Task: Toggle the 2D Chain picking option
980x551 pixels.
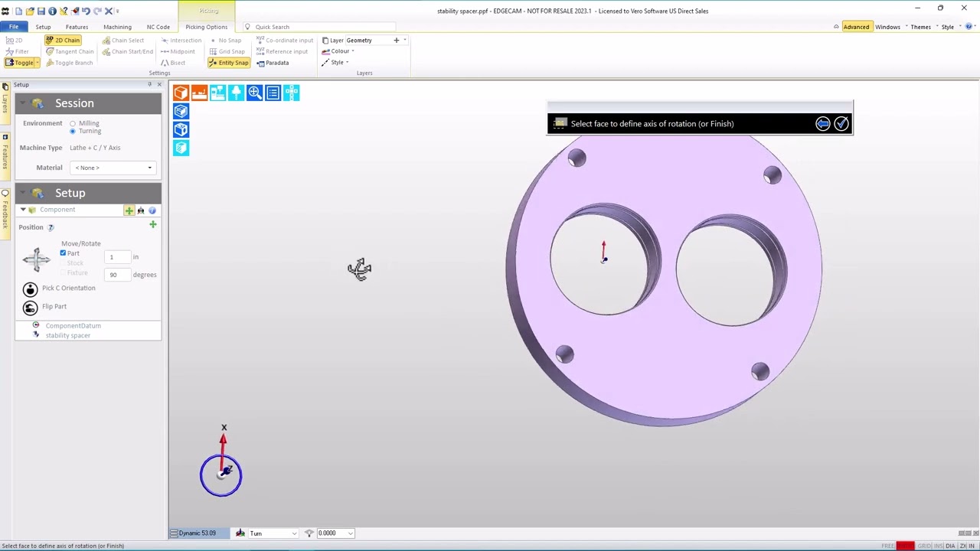Action: [x=63, y=40]
